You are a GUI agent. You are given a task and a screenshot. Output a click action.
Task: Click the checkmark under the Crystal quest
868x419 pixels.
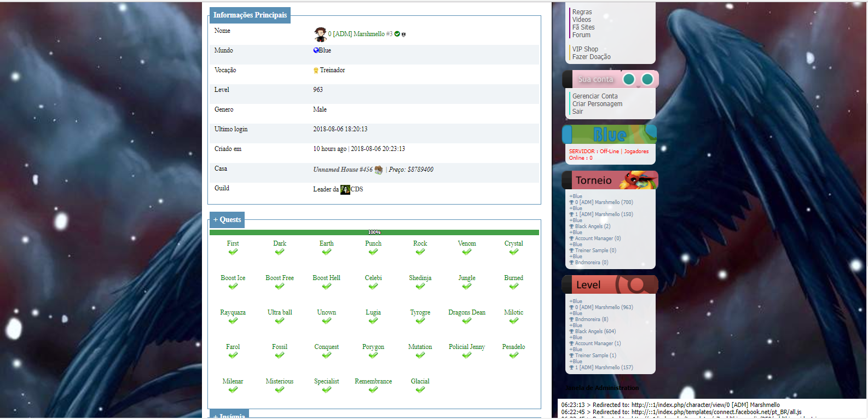(x=514, y=252)
